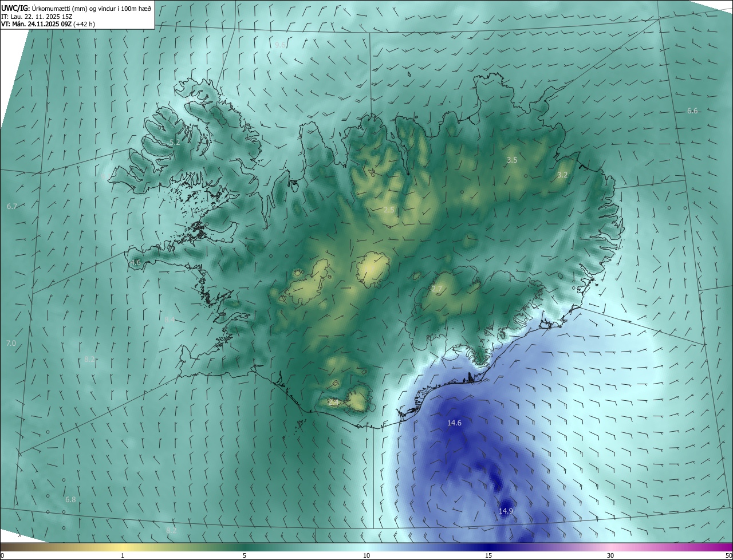Click the 2.5 value in north-central Iceland

coord(389,210)
